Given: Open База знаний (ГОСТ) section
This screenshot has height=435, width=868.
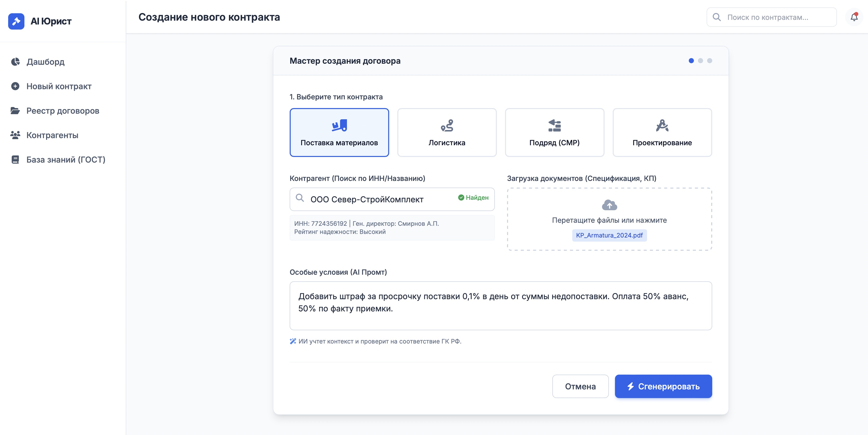Looking at the screenshot, I should point(63,160).
